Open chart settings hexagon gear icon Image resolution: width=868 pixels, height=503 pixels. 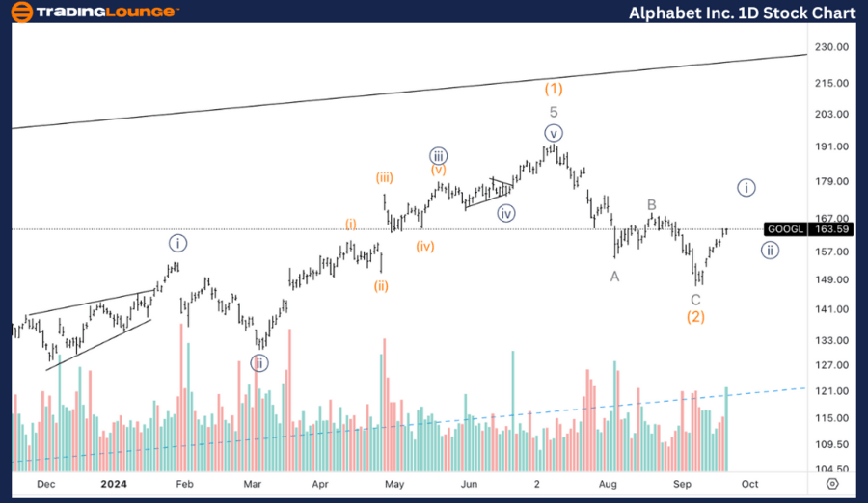point(832,484)
